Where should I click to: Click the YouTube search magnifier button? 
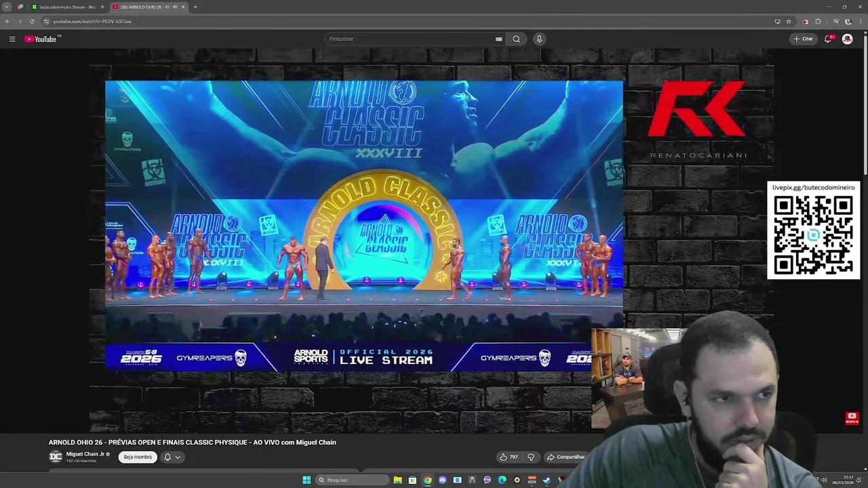coord(516,39)
